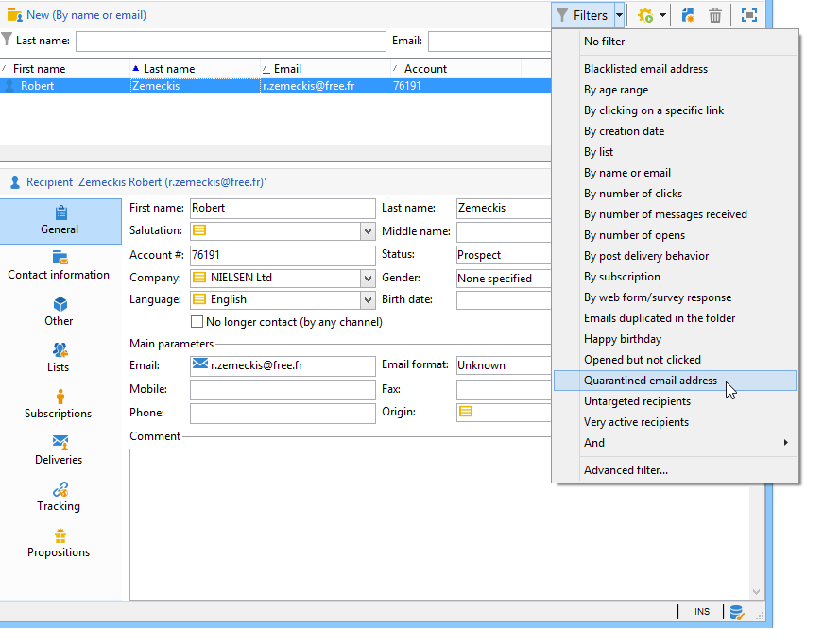Click the Filters button
This screenshot has height=644, width=823.
pyautogui.click(x=583, y=15)
